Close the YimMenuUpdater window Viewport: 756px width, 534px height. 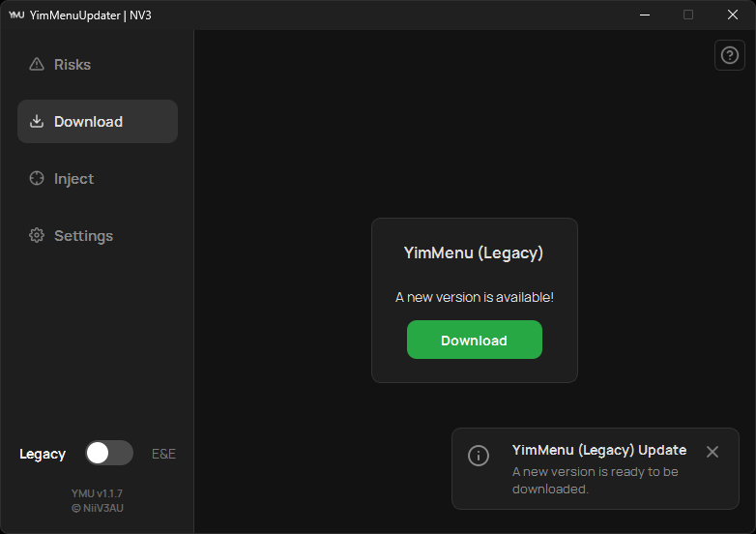click(x=733, y=15)
